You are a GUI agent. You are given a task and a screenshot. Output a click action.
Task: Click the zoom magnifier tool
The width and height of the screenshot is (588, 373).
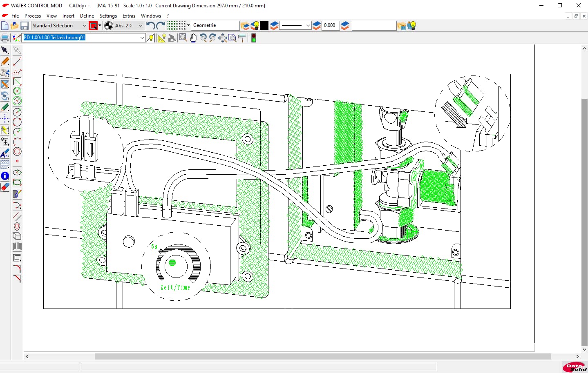(x=183, y=38)
